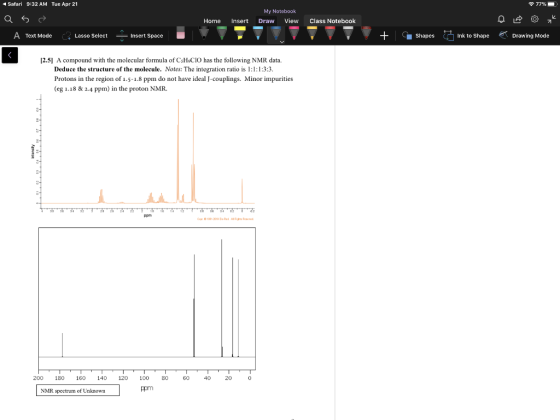Open the Class Notebook tab
This screenshot has width=560, height=420.
tap(332, 21)
